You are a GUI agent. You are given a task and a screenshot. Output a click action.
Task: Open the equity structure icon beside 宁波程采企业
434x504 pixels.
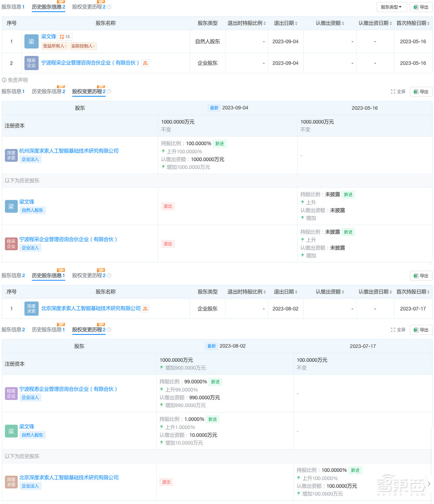tap(145, 63)
